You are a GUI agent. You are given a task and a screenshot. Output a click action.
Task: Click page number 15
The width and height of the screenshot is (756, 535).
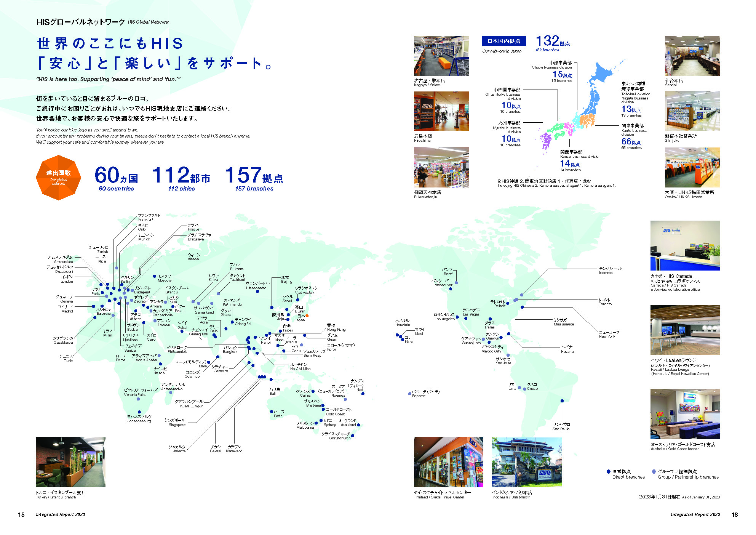pyautogui.click(x=21, y=514)
